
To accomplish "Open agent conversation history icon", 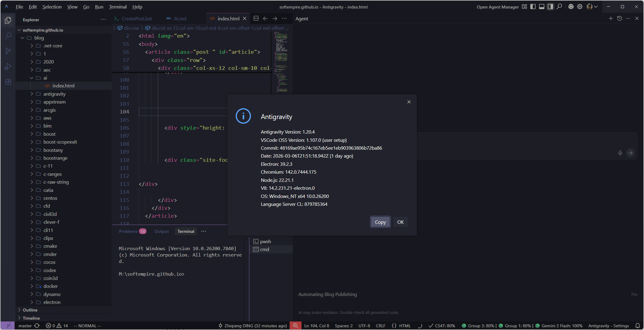I will 619,19.
